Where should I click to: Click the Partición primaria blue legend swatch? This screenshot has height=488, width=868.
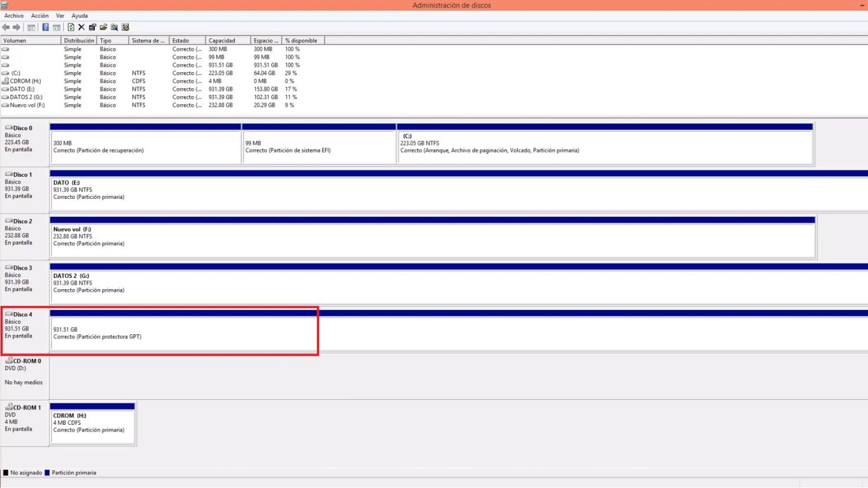click(47, 473)
